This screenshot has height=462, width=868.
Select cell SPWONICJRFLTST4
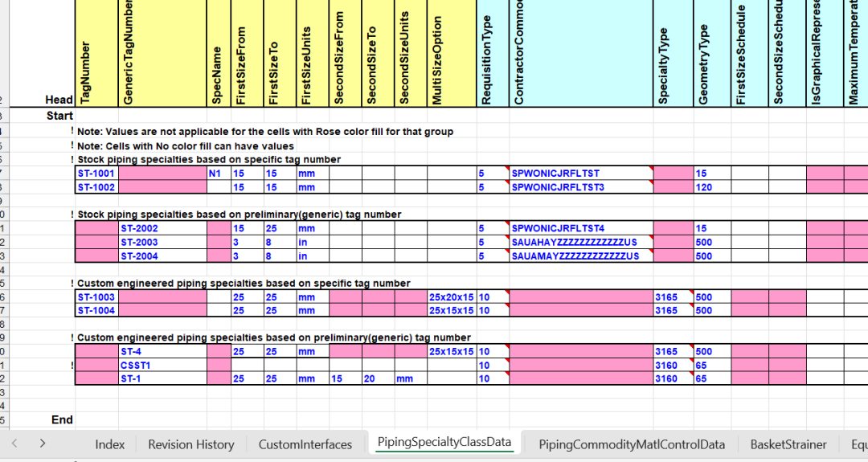(x=581, y=228)
